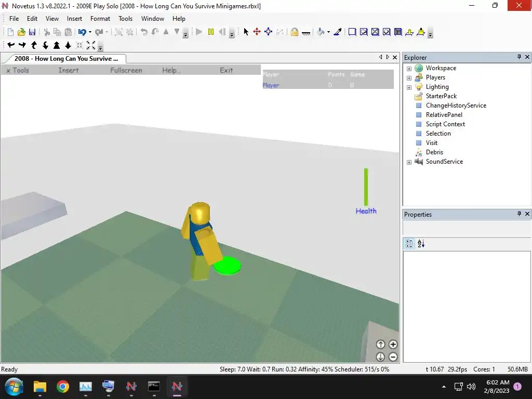Expand the SoundService tree node
The width and height of the screenshot is (532, 399).
pos(409,162)
